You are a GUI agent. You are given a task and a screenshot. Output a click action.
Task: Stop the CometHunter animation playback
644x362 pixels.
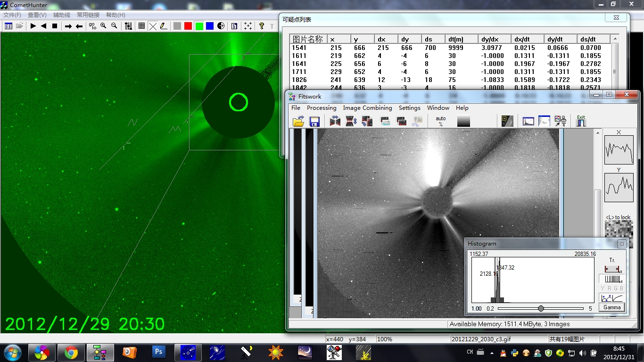54,26
